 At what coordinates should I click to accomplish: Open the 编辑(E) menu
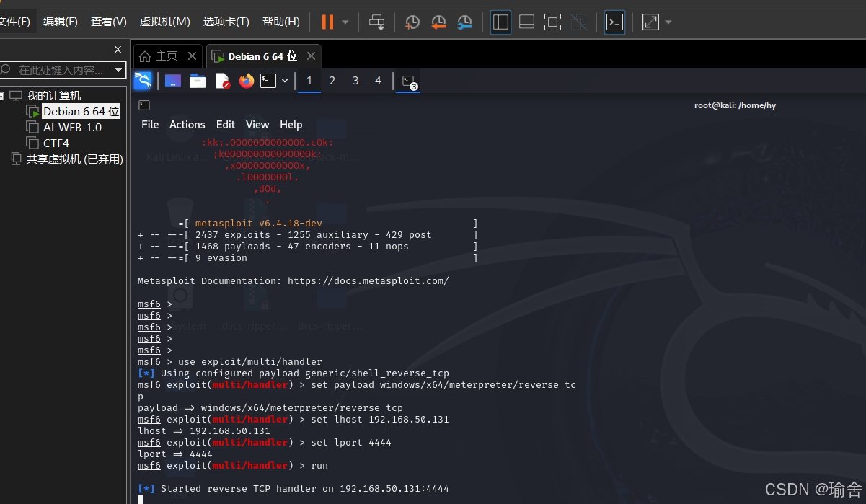pyautogui.click(x=61, y=22)
